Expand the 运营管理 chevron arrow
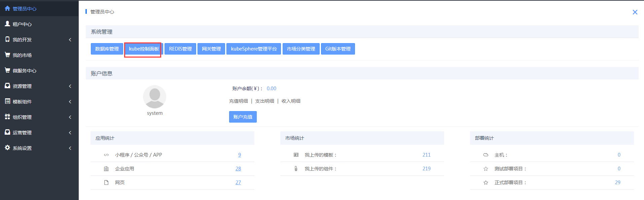Image resolution: width=644 pixels, height=200 pixels. (x=70, y=133)
